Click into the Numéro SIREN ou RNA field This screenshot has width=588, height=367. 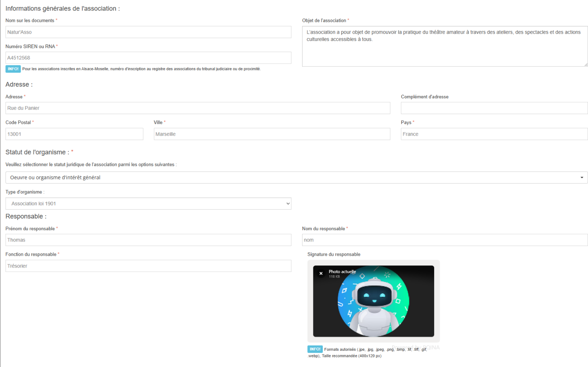click(148, 58)
